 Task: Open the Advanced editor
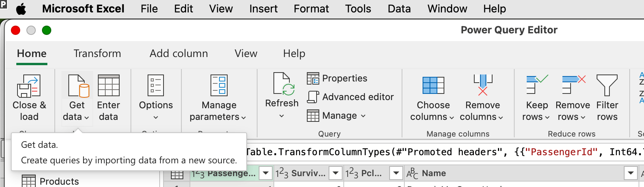click(350, 97)
